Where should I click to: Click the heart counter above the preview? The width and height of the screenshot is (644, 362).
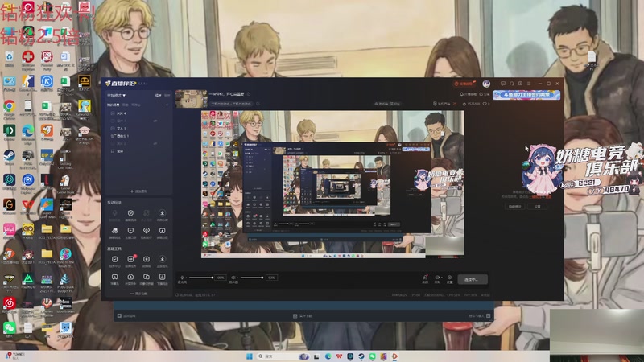pos(486,104)
